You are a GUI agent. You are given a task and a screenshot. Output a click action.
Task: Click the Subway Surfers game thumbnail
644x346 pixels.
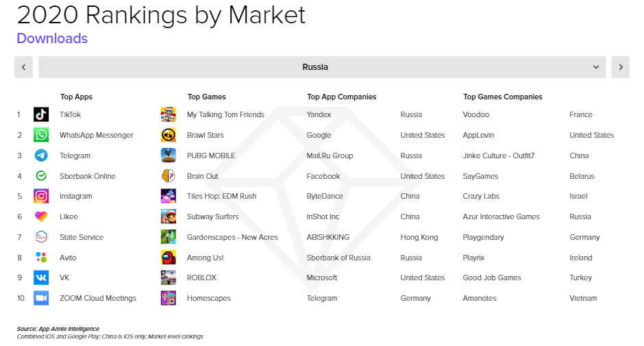point(169,217)
